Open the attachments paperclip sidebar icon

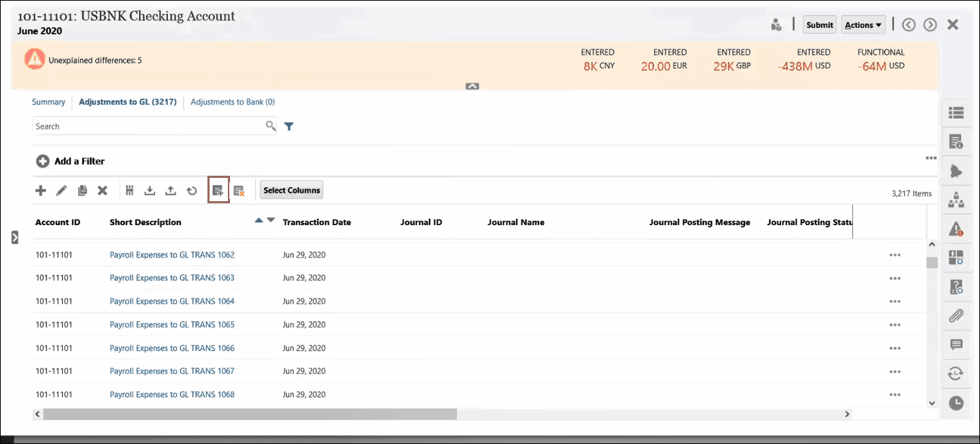(x=956, y=316)
